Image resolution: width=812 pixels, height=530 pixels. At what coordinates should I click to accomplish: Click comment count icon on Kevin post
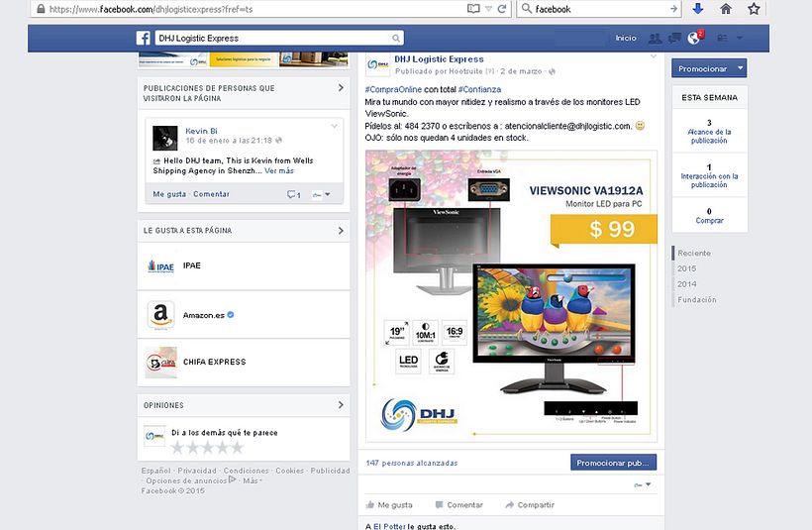click(294, 195)
